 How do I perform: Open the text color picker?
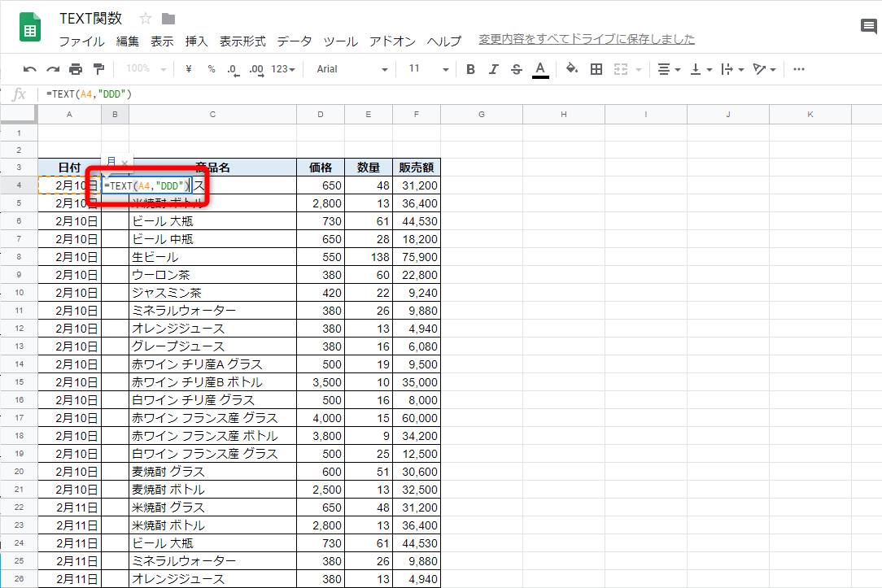[540, 70]
